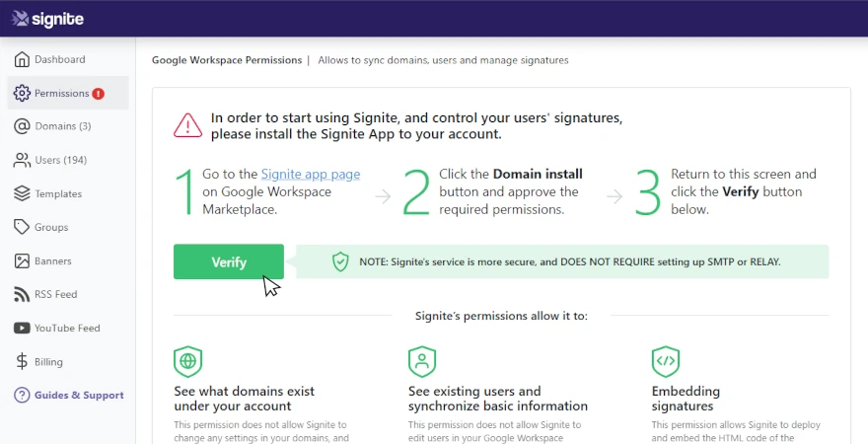Click the Permissions gear icon
Viewport: 868px width, 444px height.
pyautogui.click(x=22, y=93)
